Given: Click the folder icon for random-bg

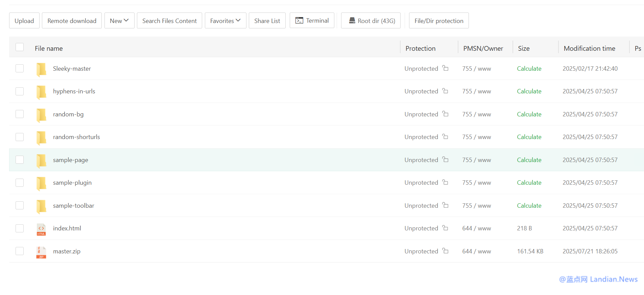Looking at the screenshot, I should (x=41, y=115).
